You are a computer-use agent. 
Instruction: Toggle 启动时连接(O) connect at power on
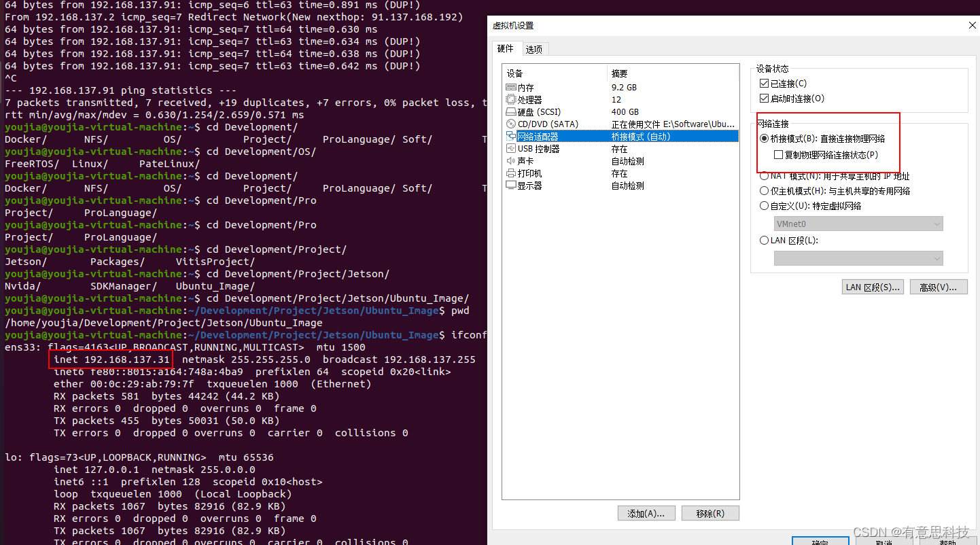(765, 99)
